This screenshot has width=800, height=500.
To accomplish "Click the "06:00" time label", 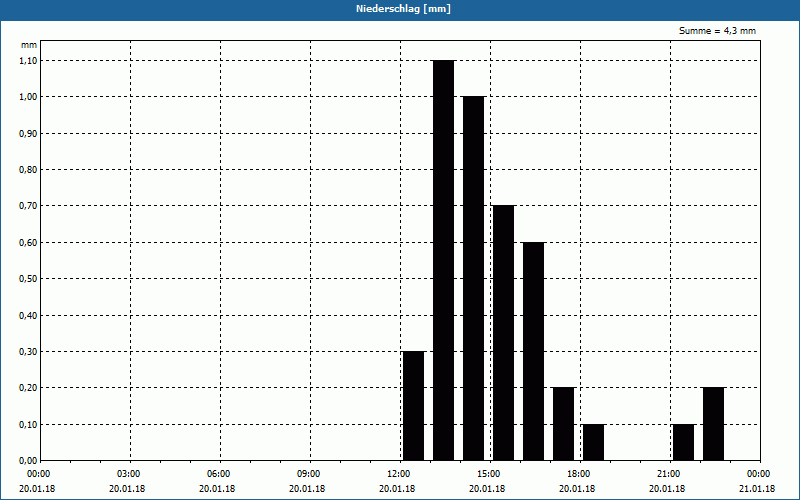I will (x=220, y=474).
